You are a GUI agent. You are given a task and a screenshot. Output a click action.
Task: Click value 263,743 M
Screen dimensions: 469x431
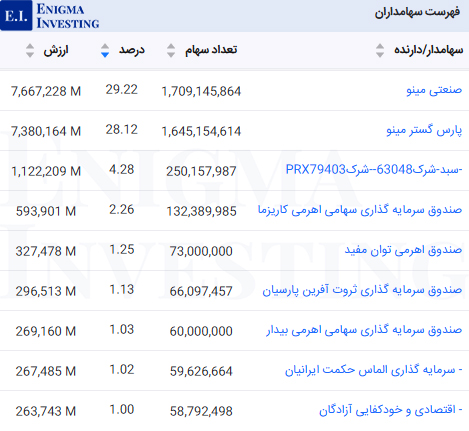[46, 411]
